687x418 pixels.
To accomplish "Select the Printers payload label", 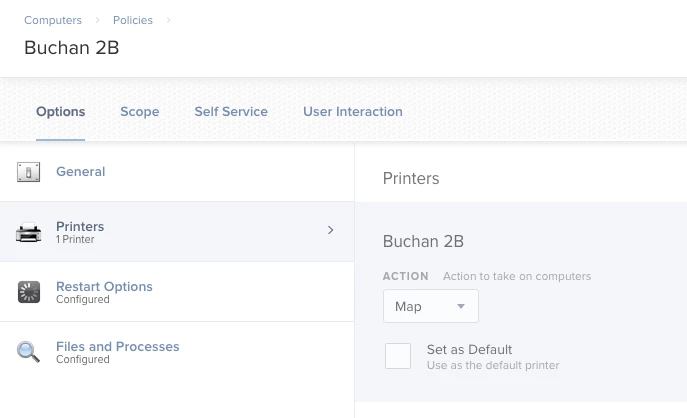I will (80, 227).
